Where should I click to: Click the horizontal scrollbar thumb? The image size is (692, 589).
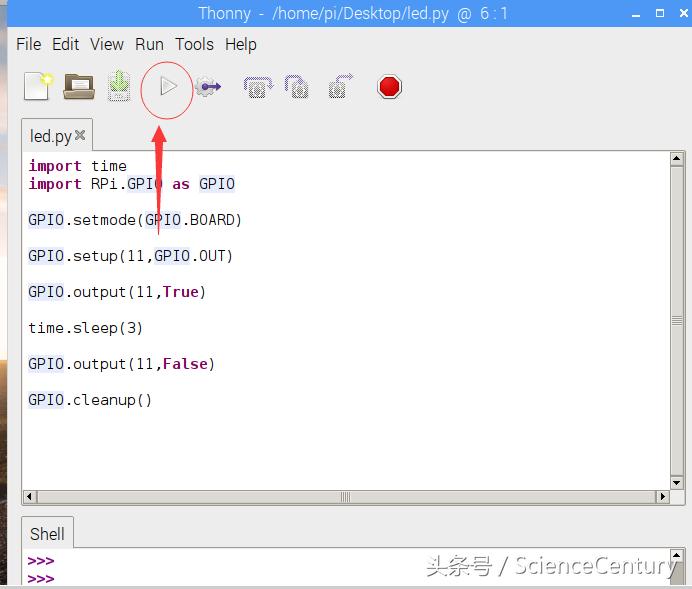[x=346, y=497]
